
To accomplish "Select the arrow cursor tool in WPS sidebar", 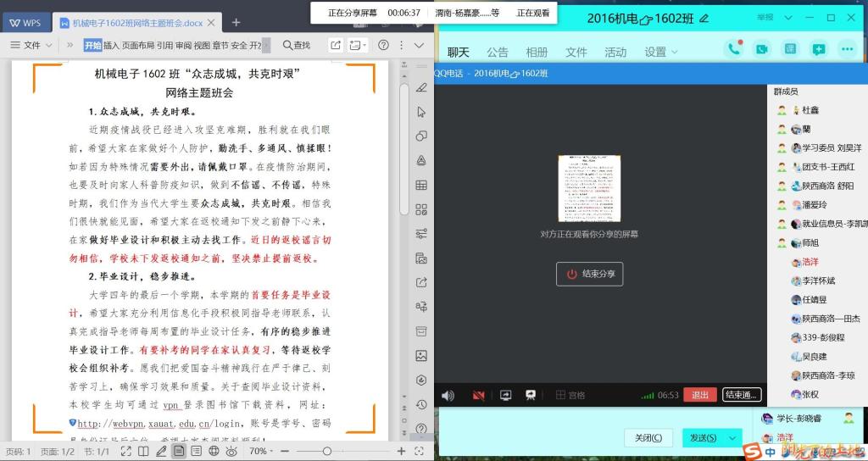I will (x=421, y=112).
